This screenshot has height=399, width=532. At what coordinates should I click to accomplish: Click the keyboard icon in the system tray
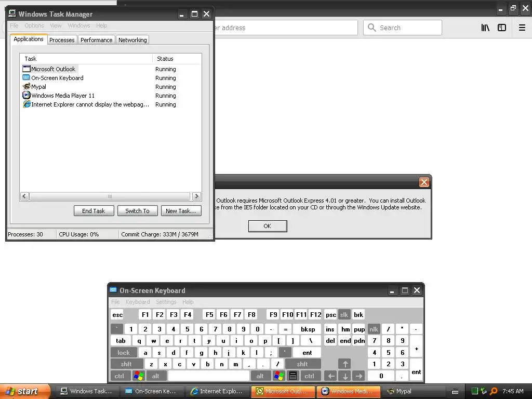coord(455,392)
